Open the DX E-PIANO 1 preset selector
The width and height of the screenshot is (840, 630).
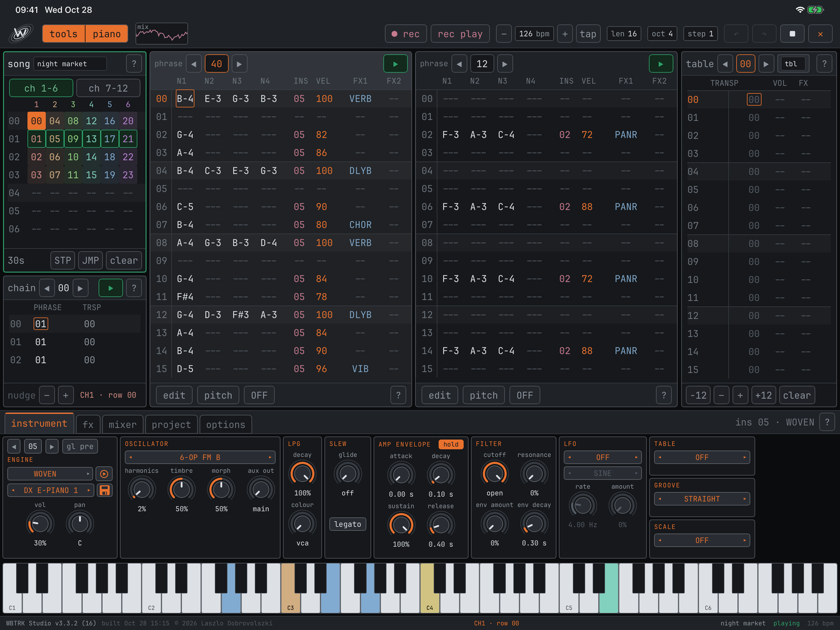coord(51,490)
